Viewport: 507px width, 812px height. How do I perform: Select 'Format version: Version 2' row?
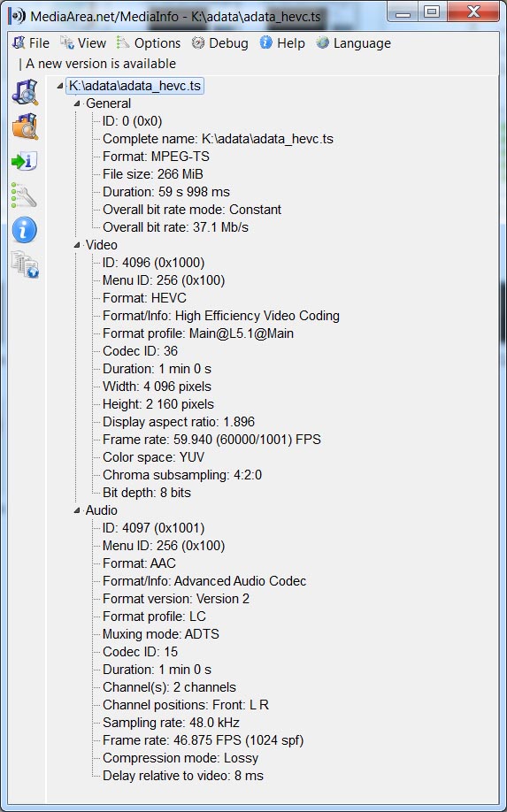click(x=176, y=599)
